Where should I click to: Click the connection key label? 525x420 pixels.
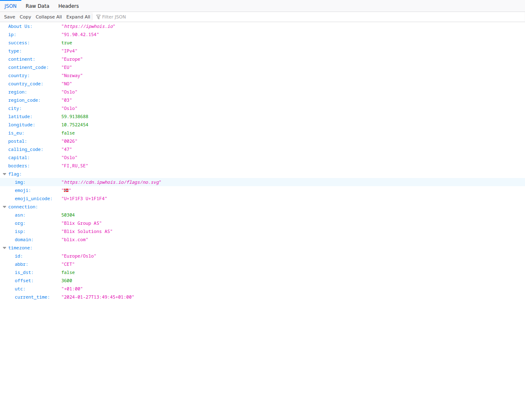23,207
